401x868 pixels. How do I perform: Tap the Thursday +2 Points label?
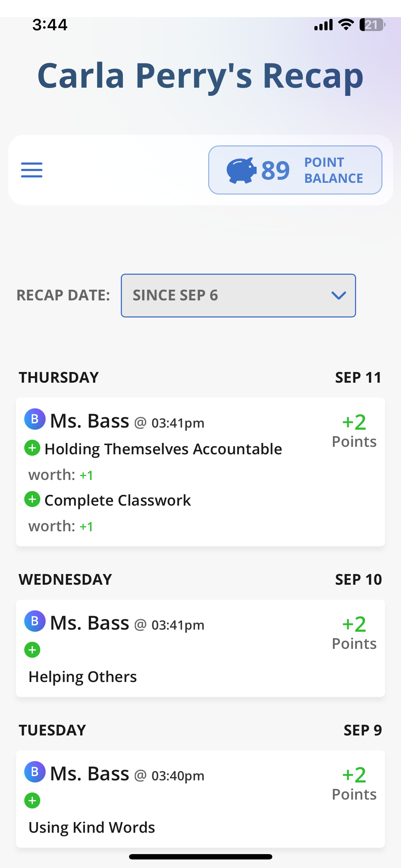[354, 430]
